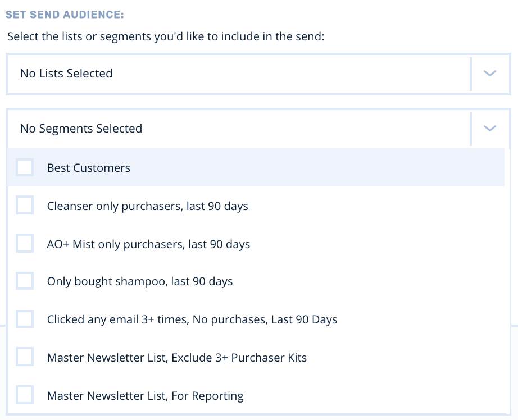Viewport: 518px width, 420px height.
Task: Select the Best Customers option text
Action: point(89,168)
